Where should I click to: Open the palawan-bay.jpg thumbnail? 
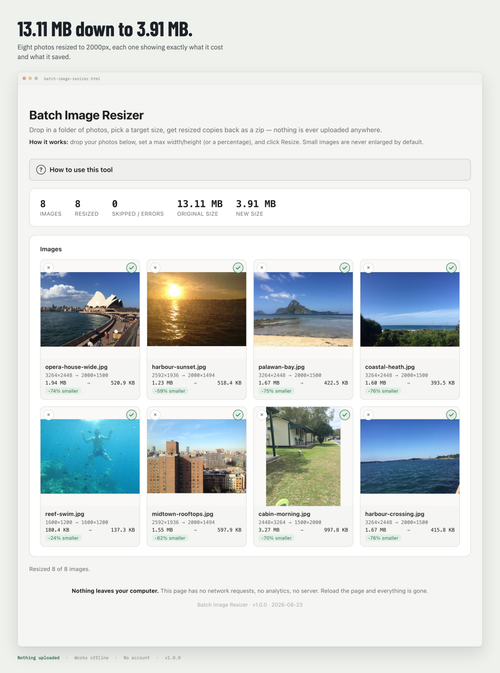(303, 309)
